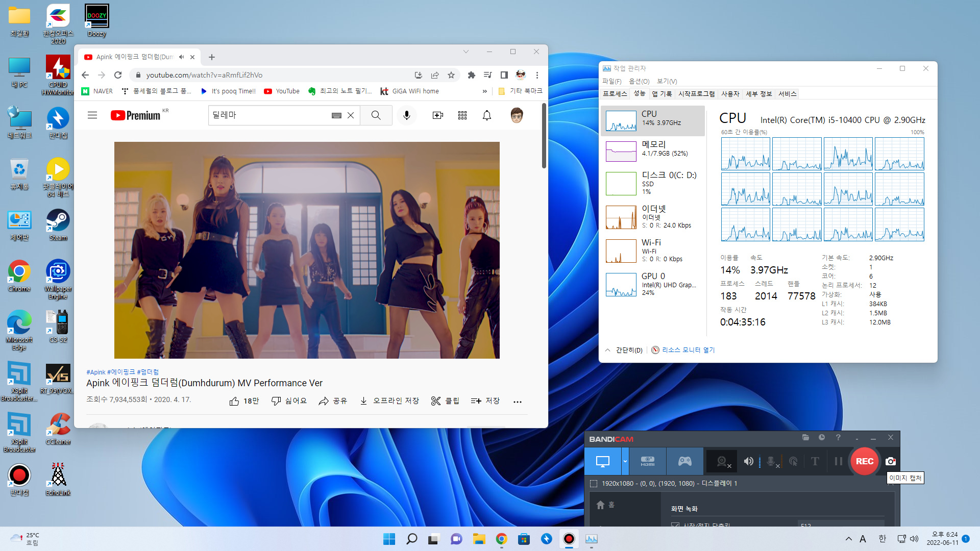
Task: Select Bandicam game recording mode
Action: tap(684, 461)
